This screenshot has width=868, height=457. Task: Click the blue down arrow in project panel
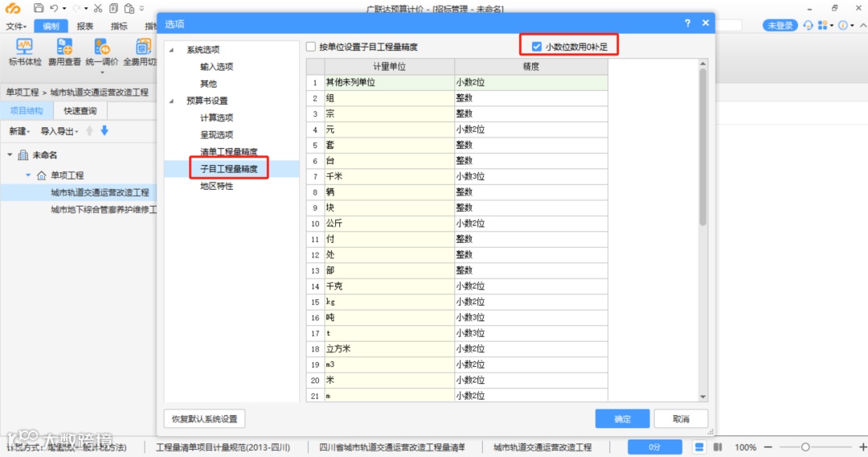(104, 130)
